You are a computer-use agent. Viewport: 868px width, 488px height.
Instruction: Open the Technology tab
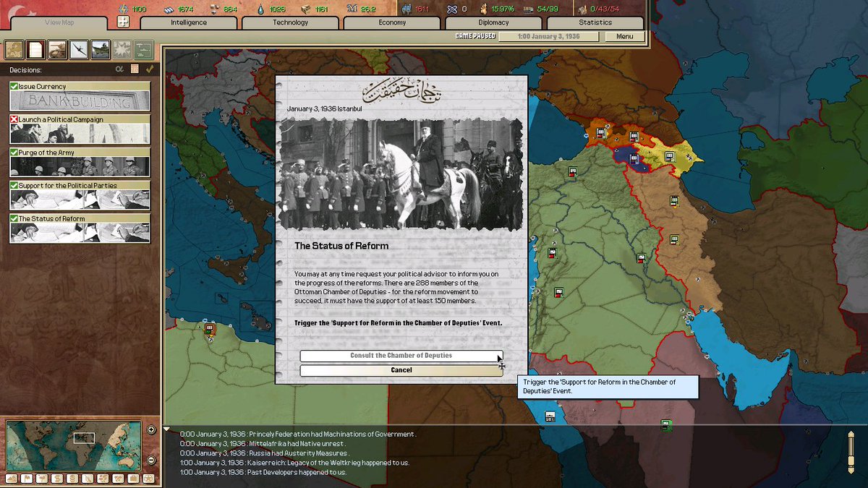pyautogui.click(x=291, y=22)
